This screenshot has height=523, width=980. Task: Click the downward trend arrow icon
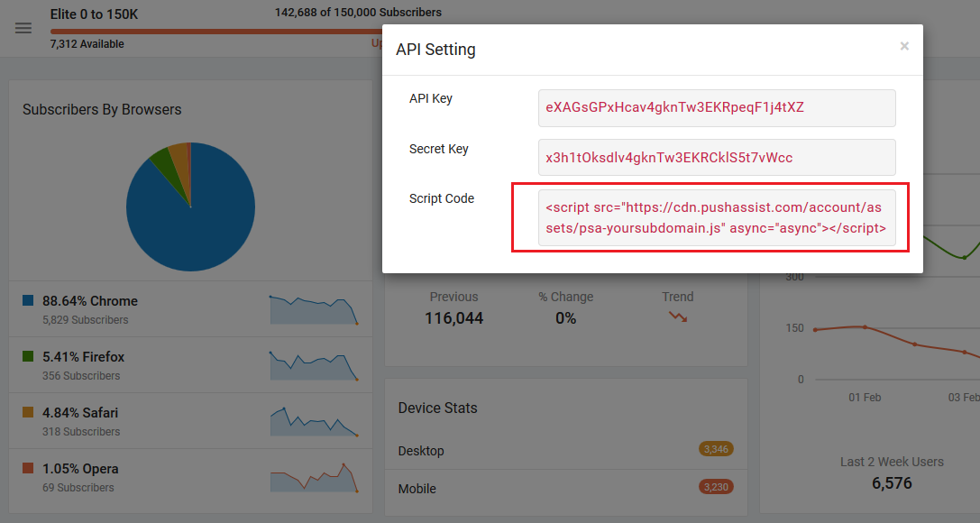(678, 317)
